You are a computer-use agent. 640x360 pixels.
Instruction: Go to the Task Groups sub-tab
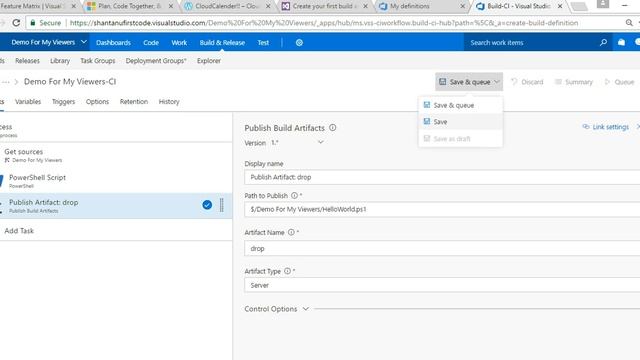98,61
